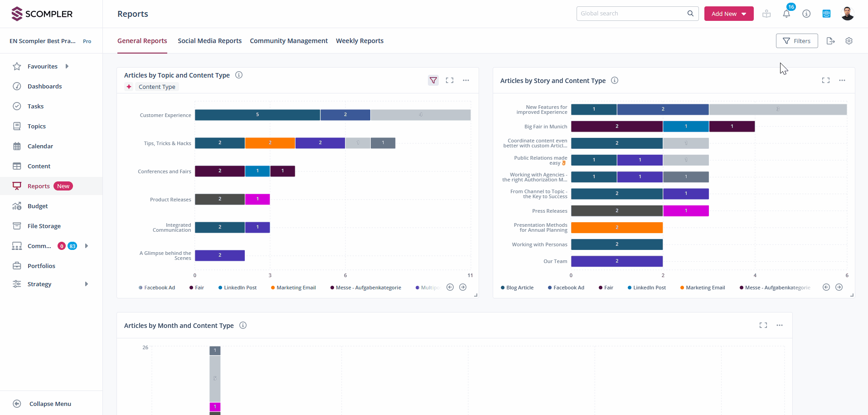Expand the Favourites submenu arrow
868x415 pixels.
(67, 66)
